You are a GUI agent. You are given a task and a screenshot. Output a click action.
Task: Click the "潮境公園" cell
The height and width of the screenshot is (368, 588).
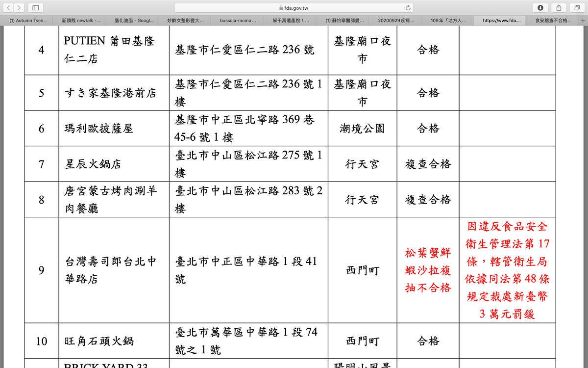(363, 129)
